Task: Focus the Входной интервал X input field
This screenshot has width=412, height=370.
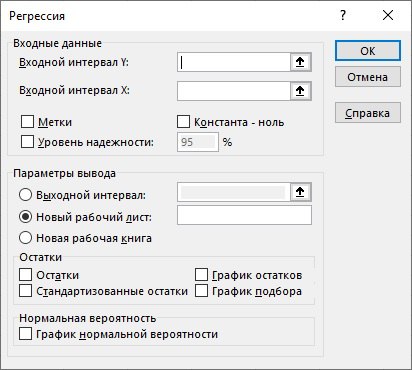Action: (x=234, y=91)
